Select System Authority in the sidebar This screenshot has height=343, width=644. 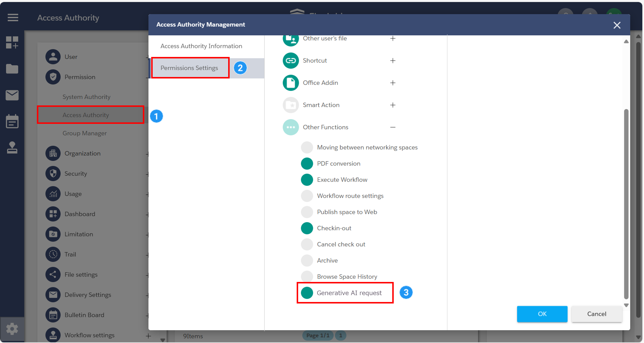click(x=87, y=97)
